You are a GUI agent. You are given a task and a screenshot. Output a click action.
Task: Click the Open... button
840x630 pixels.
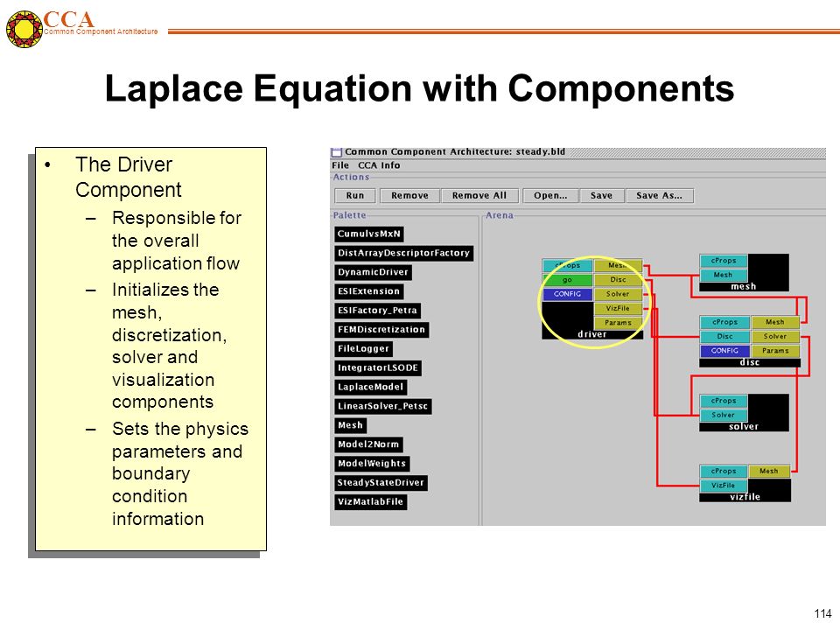(x=550, y=195)
